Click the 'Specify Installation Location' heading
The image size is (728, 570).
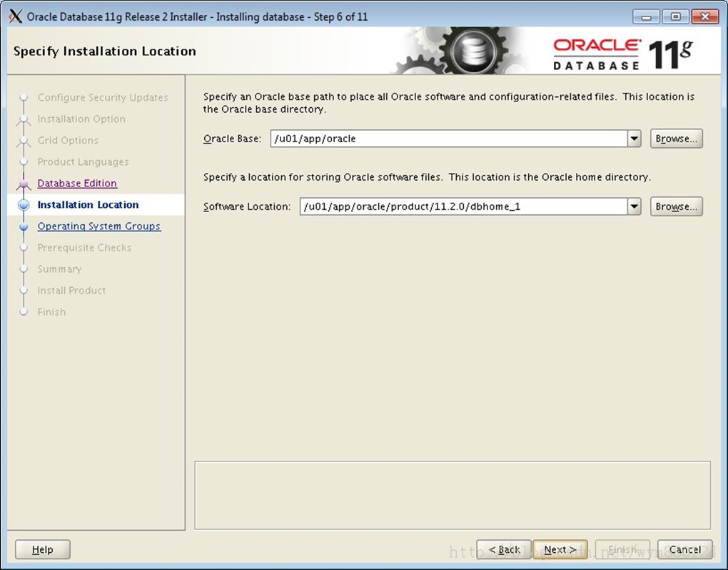coord(104,51)
